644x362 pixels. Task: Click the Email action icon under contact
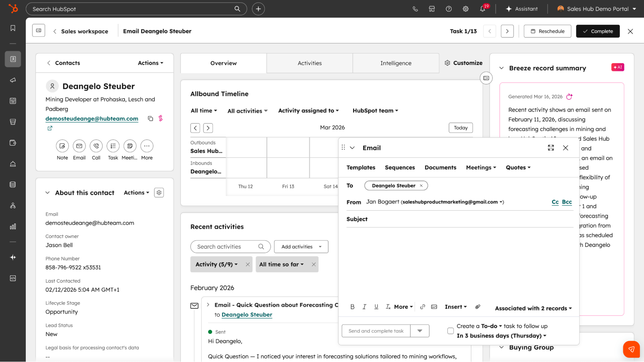point(79,146)
